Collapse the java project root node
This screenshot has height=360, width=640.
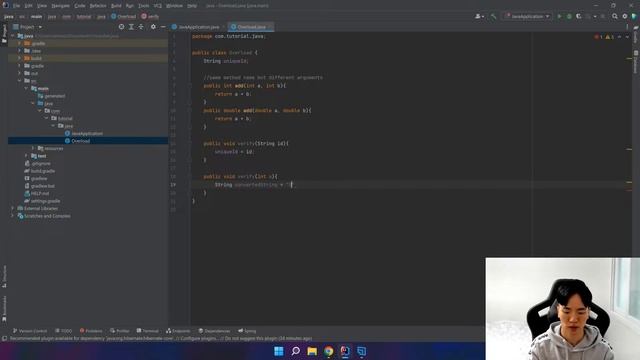click(x=13, y=36)
